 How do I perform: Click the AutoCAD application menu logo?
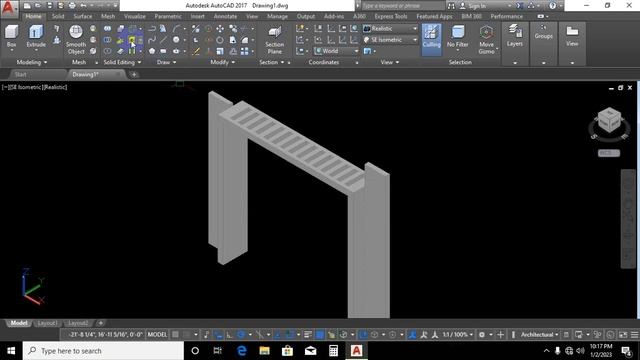pos(9,7)
